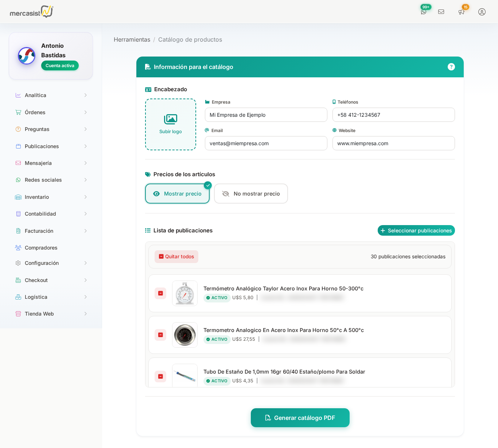Remove the Termómetro Analógico Taylor item

click(160, 293)
